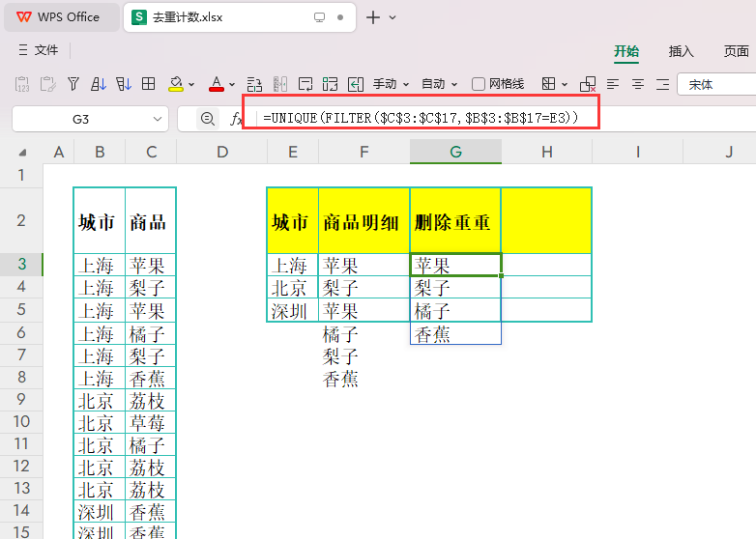
Task: Click the green left-arrow cell icon
Action: (x=356, y=84)
